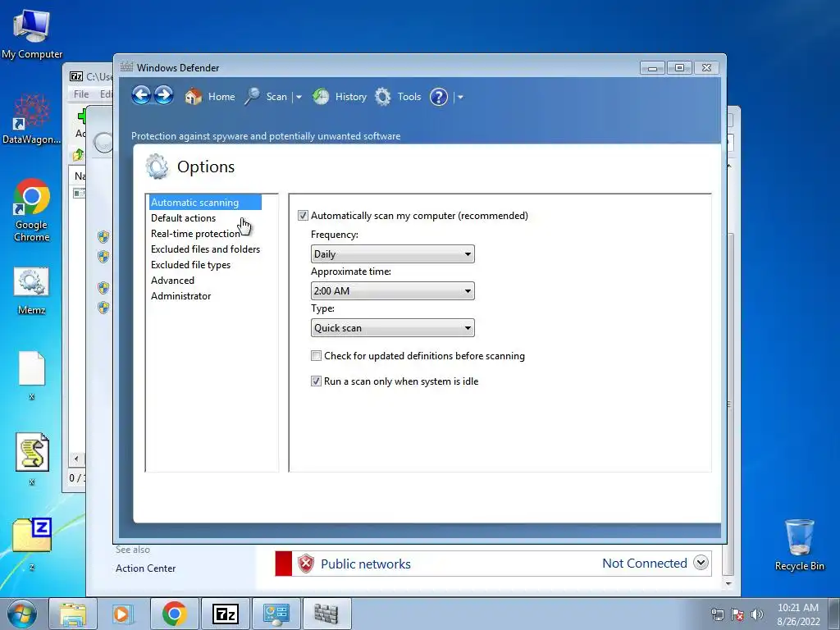This screenshot has height=630, width=840.
Task: Switch to Windows Defender taskbar button
Action: tap(326, 614)
